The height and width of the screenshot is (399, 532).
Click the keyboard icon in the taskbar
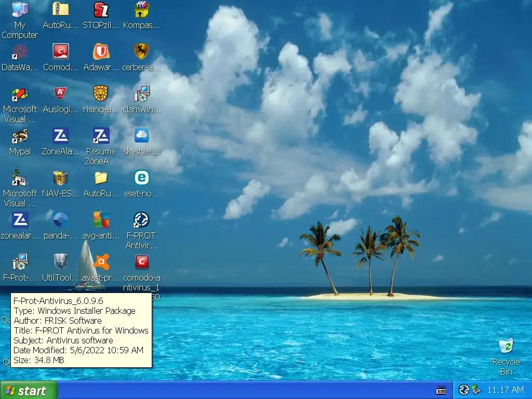[x=441, y=390]
